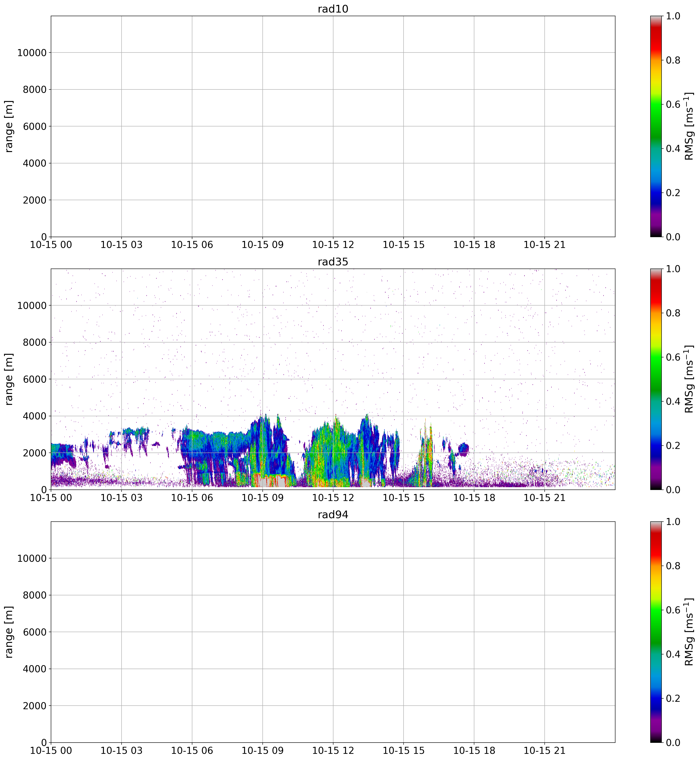This screenshot has height=760, width=700.
Task: Click the rad35 'range [m]' axis label
Action: click(9, 379)
